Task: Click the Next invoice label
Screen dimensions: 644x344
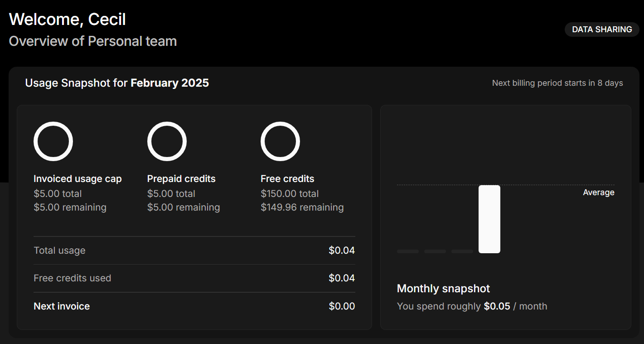Action: (x=62, y=306)
